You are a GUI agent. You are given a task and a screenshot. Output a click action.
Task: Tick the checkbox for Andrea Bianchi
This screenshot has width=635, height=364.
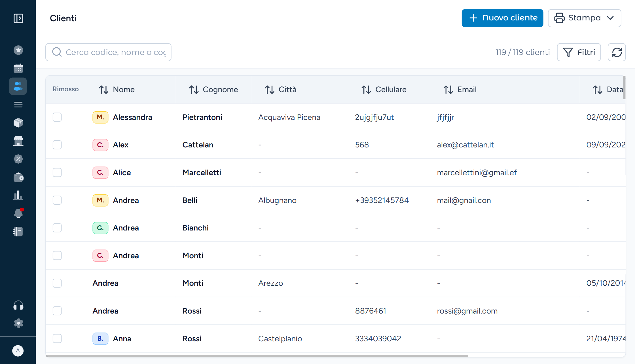coord(57,228)
